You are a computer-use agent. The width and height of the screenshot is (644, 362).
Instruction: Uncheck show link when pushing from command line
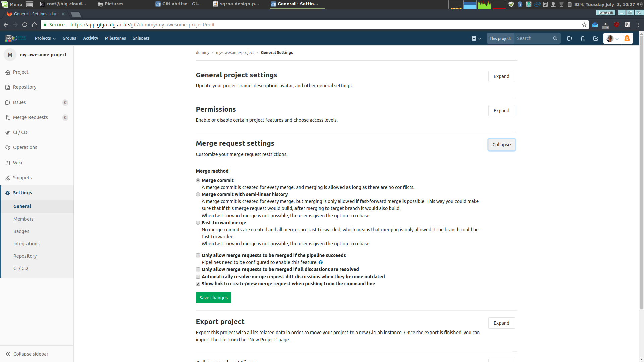(x=198, y=284)
